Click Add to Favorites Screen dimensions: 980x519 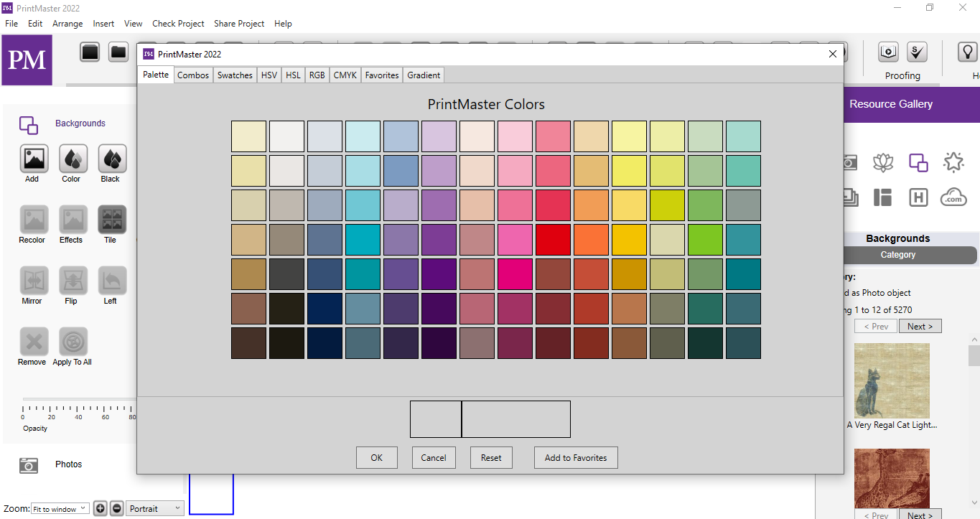tap(576, 457)
